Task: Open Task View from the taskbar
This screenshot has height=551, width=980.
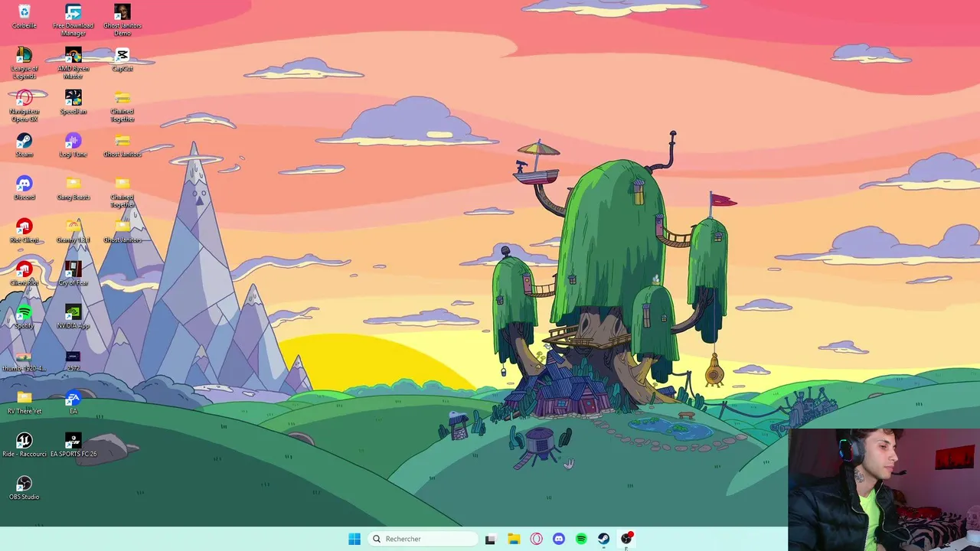Action: 491,539
